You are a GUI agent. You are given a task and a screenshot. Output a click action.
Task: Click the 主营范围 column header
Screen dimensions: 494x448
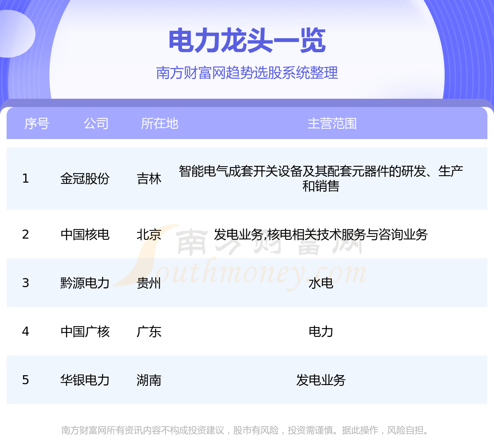pos(332,123)
